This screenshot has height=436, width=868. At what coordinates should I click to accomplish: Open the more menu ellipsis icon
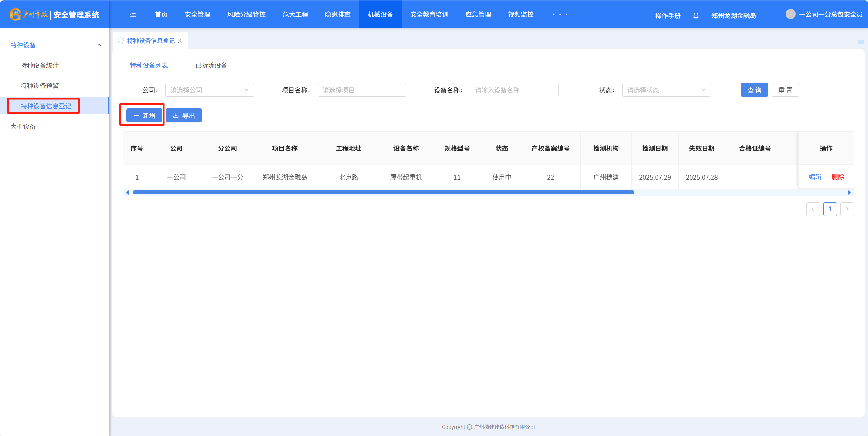560,14
